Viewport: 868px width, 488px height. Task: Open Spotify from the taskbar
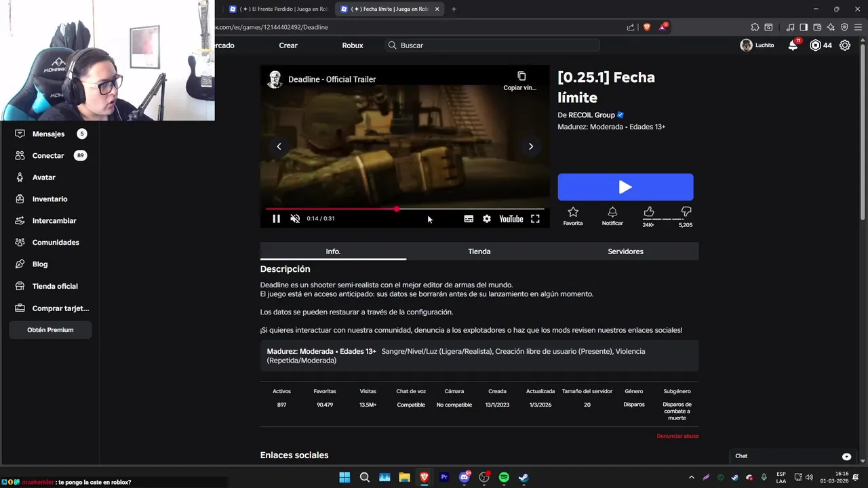coord(504,477)
